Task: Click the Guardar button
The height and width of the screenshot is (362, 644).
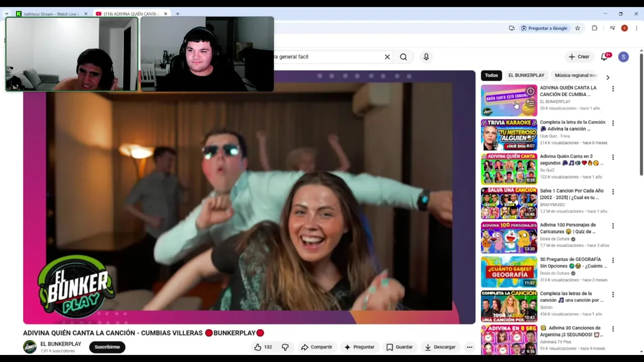Action: tap(399, 347)
